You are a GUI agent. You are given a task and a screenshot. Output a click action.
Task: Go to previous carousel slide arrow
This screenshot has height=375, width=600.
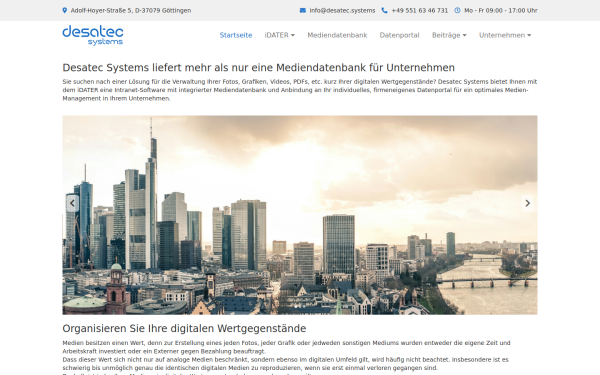(72, 203)
